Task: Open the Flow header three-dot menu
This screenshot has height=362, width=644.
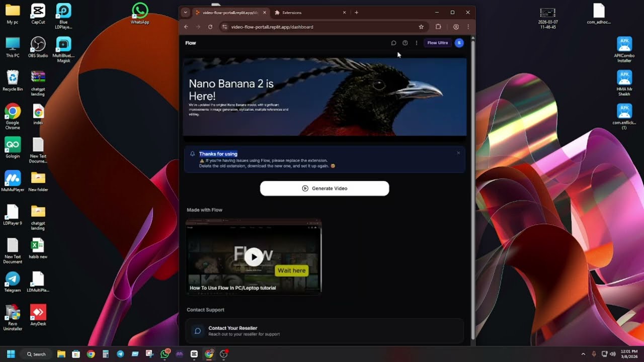Action: pos(416,43)
